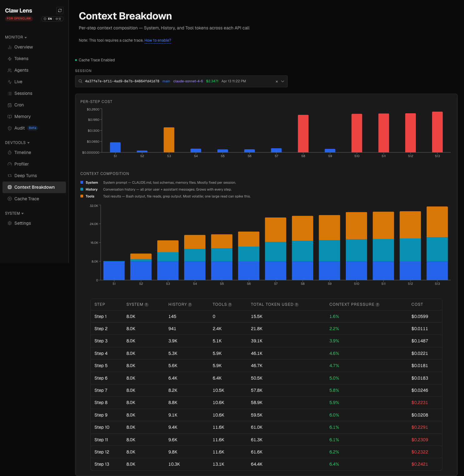Click the $0.2231 cost in Step 8
The width and height of the screenshot is (464, 476).
[420, 403]
